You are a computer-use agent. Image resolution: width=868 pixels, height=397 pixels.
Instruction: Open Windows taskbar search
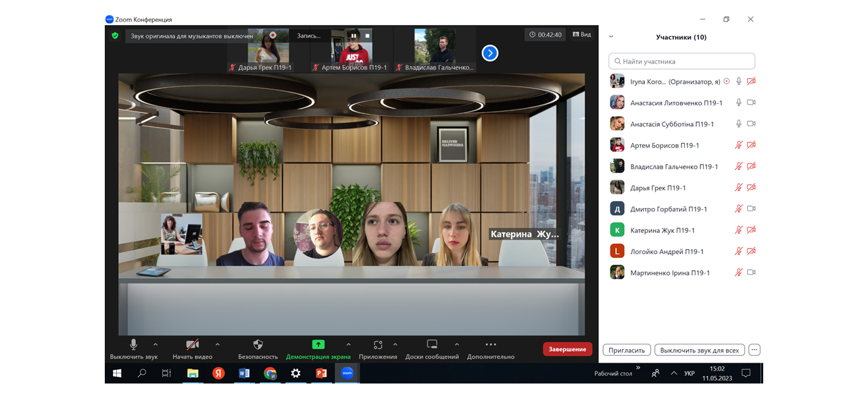[142, 373]
